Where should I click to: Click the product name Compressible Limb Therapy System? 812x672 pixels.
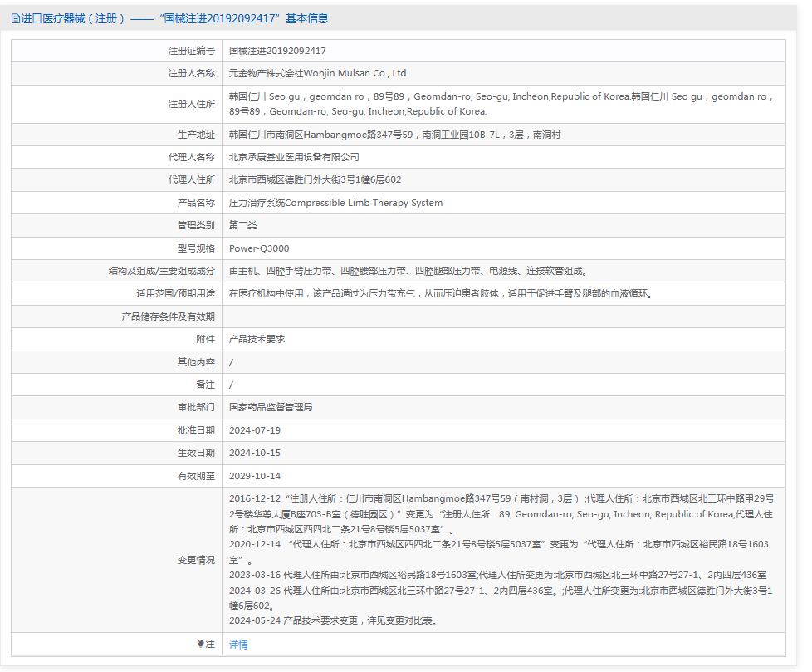pyautogui.click(x=334, y=202)
